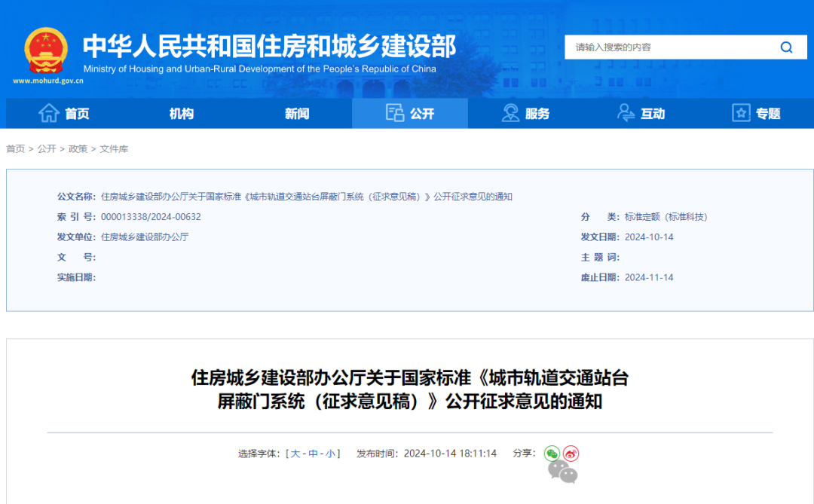Image resolution: width=814 pixels, height=504 pixels.
Task: Click the 互动 icon on navigation bar
Action: [x=625, y=112]
